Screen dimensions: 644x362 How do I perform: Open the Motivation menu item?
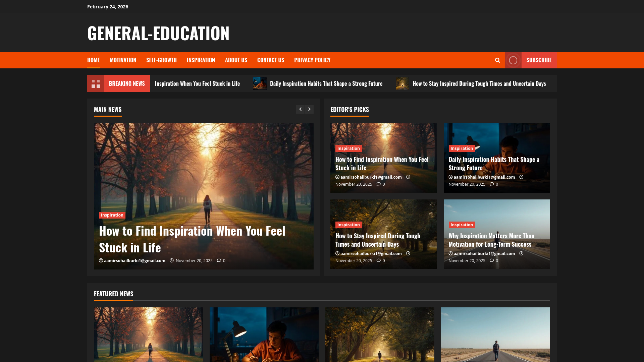(123, 60)
